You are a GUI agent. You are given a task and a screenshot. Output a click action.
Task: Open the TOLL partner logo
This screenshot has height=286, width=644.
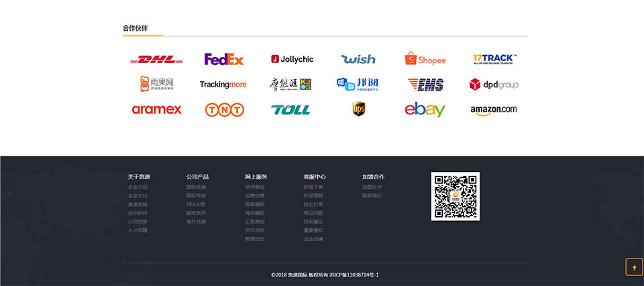[x=290, y=109]
